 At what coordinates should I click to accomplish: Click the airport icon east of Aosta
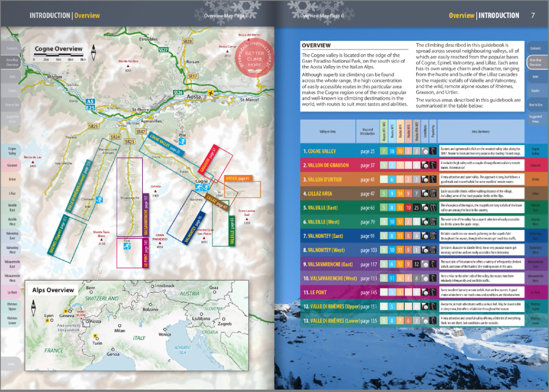pos(211,93)
